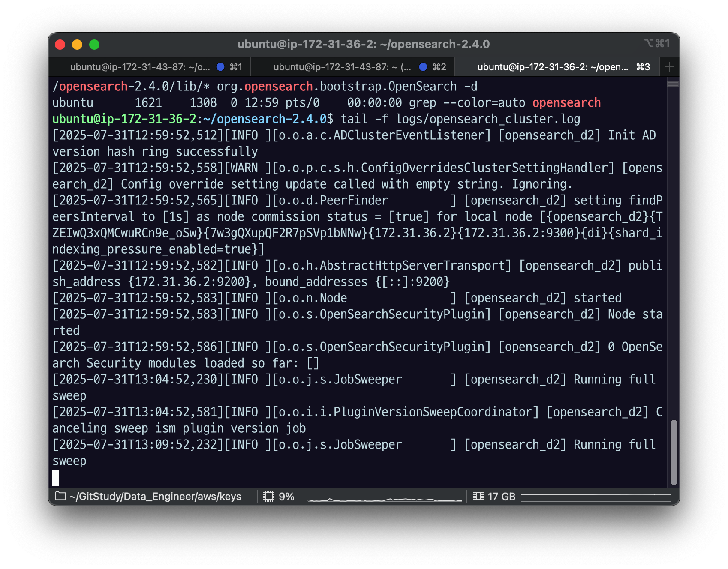Click the terminal vertical scrollbar thumb
This screenshot has width=728, height=569.
[674, 452]
